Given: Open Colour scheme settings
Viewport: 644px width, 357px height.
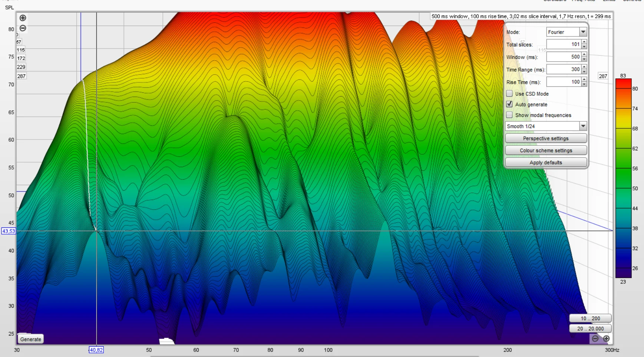Looking at the screenshot, I should pyautogui.click(x=546, y=150).
